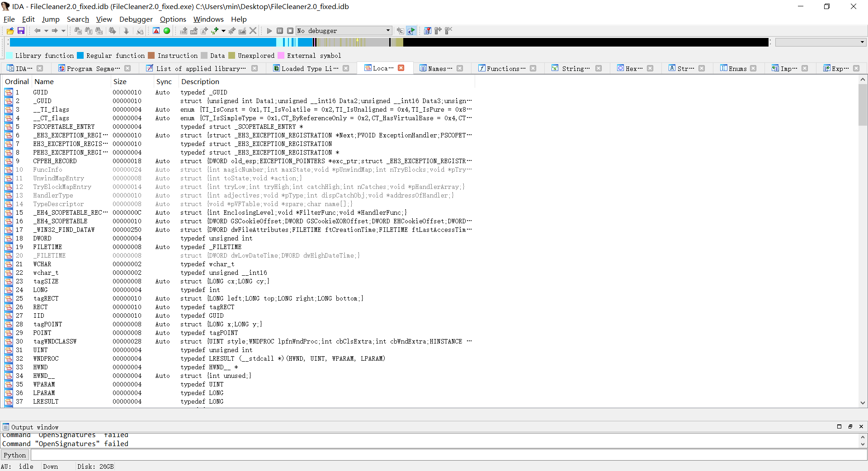Start the debugger process with the play icon

pyautogui.click(x=269, y=31)
